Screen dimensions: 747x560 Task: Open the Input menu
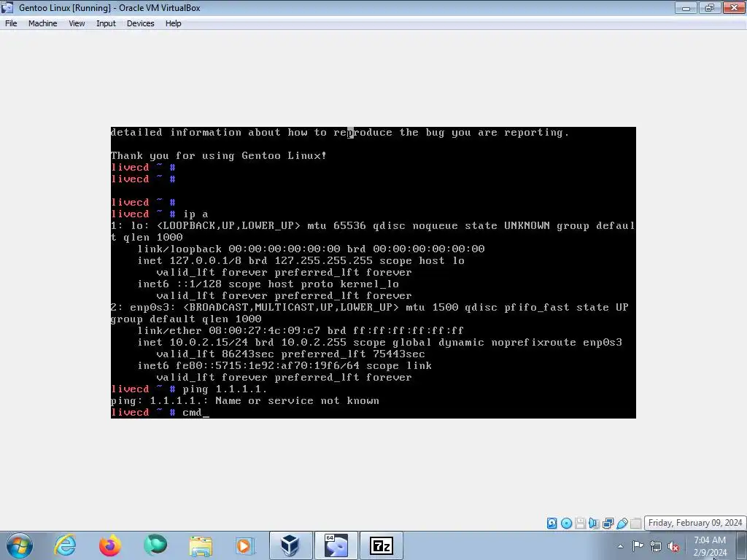106,23
